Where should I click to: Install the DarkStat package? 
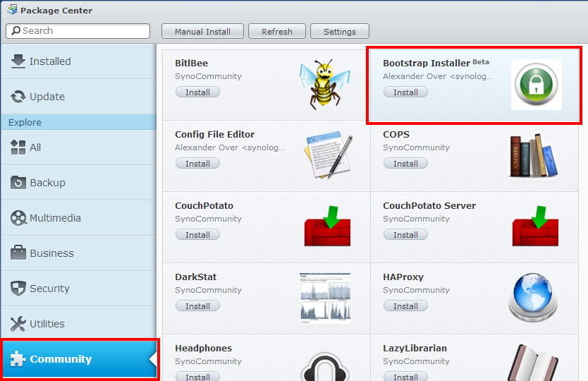click(x=197, y=306)
